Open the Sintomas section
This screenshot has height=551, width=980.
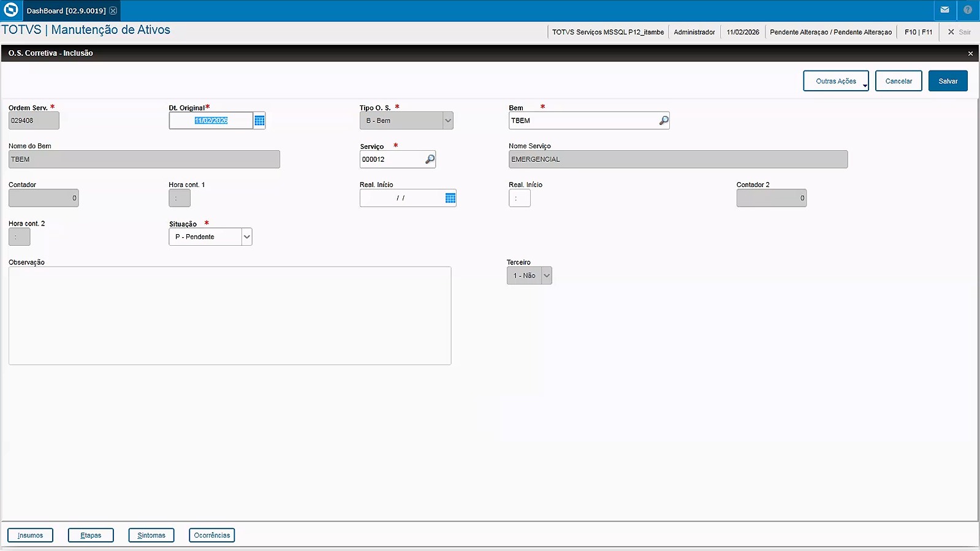pyautogui.click(x=151, y=535)
